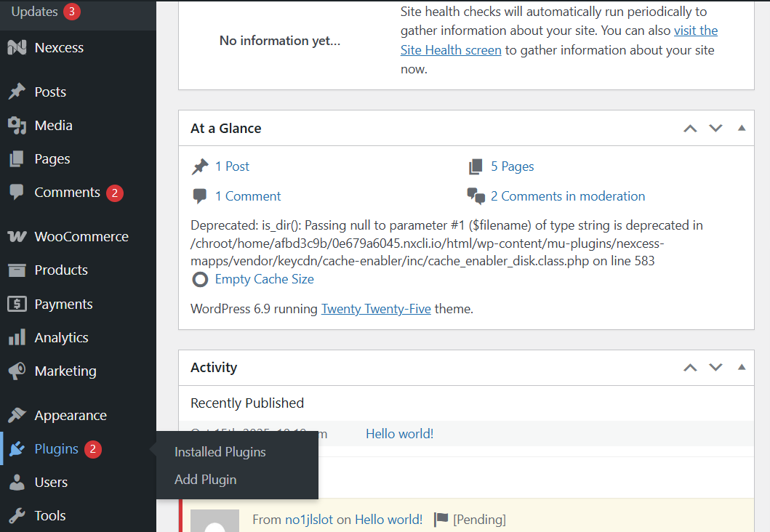This screenshot has height=532, width=770.
Task: Open the Analytics bar-chart icon
Action: coord(17,337)
